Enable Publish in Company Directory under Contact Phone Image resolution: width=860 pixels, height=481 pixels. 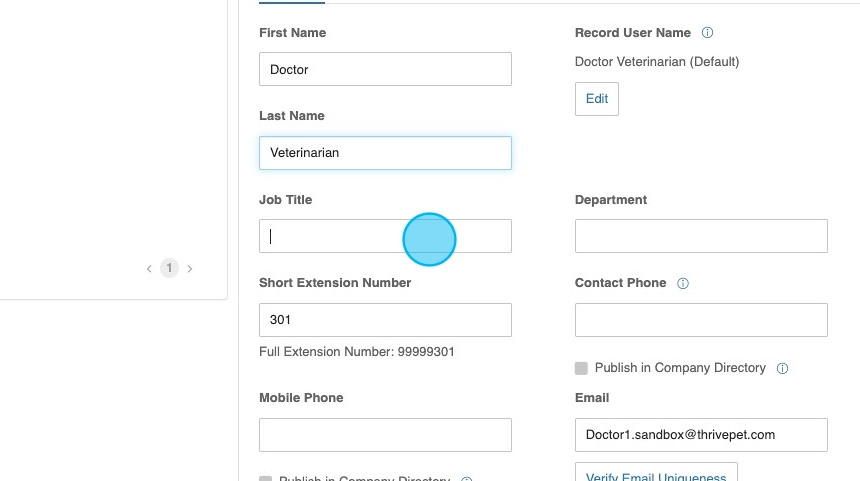point(581,368)
